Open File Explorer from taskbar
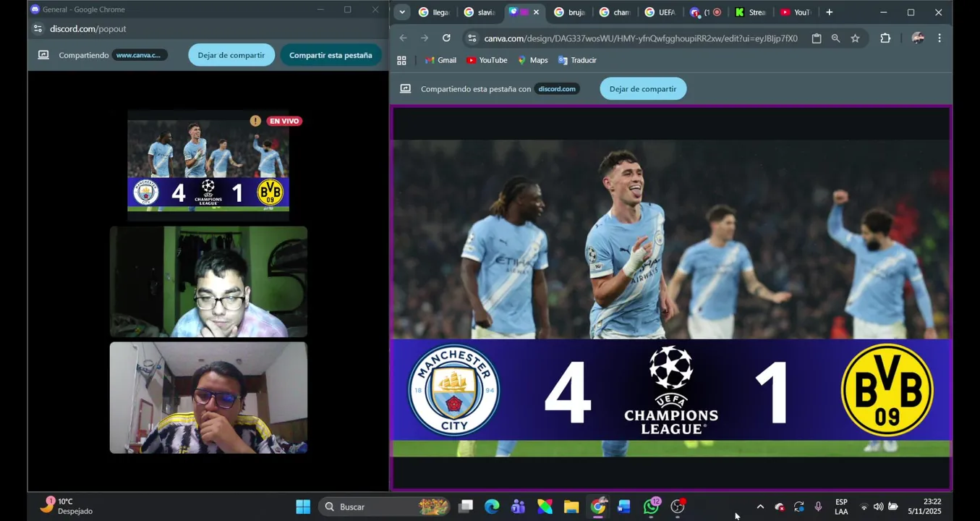Image resolution: width=980 pixels, height=521 pixels. [x=571, y=507]
